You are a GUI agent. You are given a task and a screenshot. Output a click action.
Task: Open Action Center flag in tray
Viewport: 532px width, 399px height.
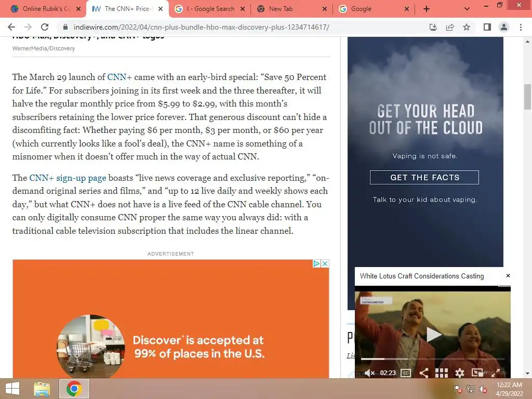[458, 389]
